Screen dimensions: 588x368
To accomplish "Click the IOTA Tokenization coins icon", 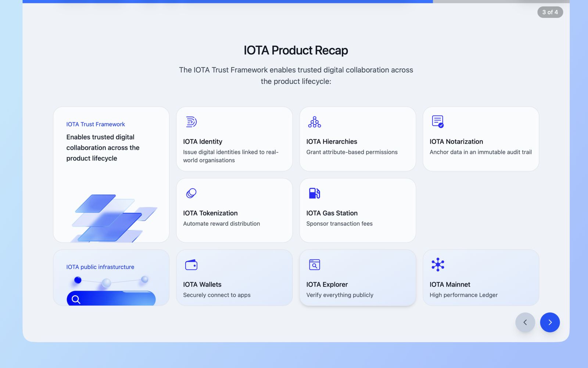I will pos(191,193).
